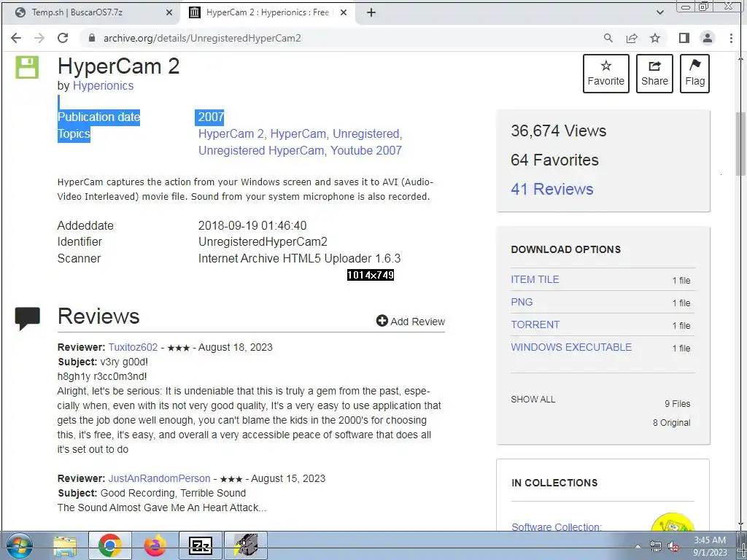Reload the page with the refresh icon
This screenshot has width=747, height=560.
(63, 38)
